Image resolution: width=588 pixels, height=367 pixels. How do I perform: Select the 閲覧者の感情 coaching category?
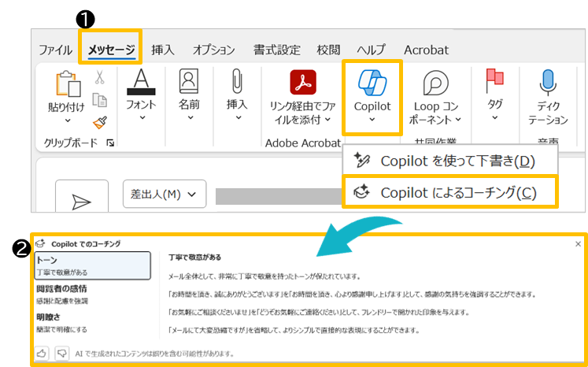tap(93, 295)
